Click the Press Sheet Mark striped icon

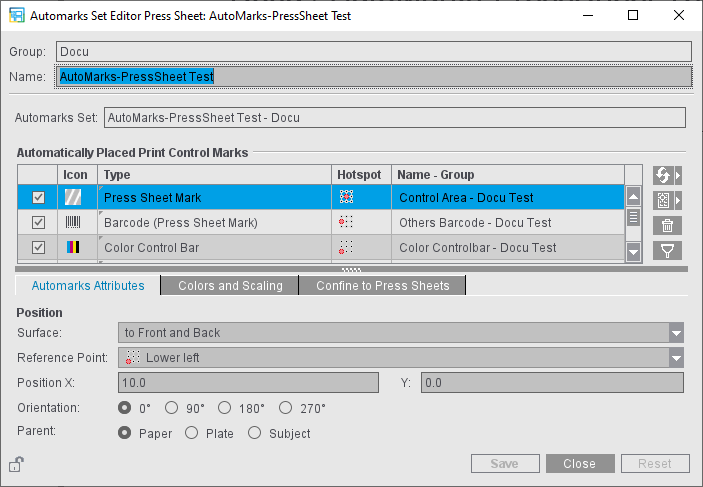coord(73,197)
